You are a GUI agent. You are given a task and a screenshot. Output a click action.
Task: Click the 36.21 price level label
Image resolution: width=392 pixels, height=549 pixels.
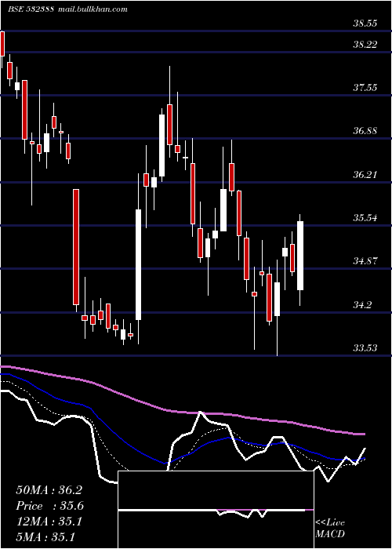point(365,174)
